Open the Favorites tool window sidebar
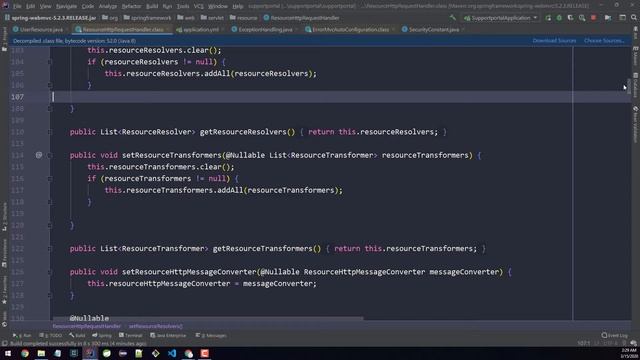This screenshot has width=640, height=360. tap(4, 291)
